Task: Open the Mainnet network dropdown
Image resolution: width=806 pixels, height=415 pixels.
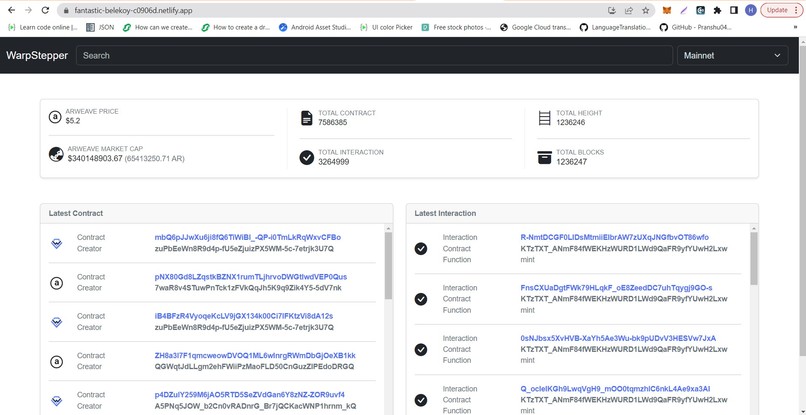Action: pos(732,56)
